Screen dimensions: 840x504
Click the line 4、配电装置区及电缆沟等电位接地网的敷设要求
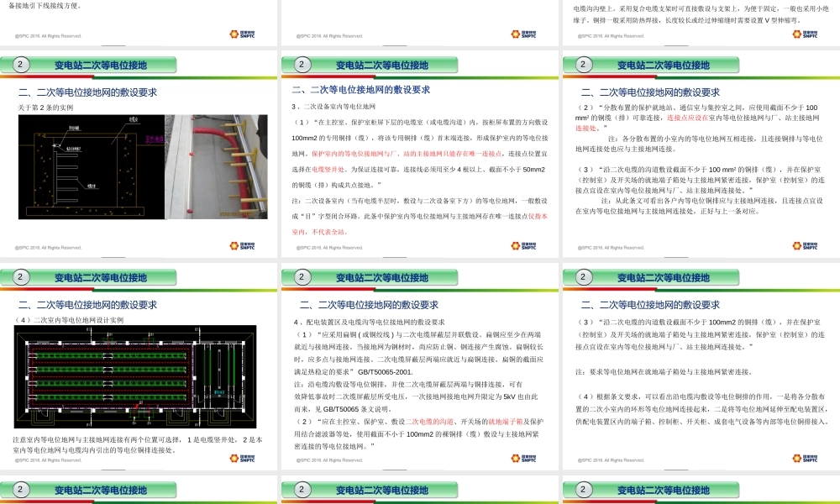click(369, 323)
